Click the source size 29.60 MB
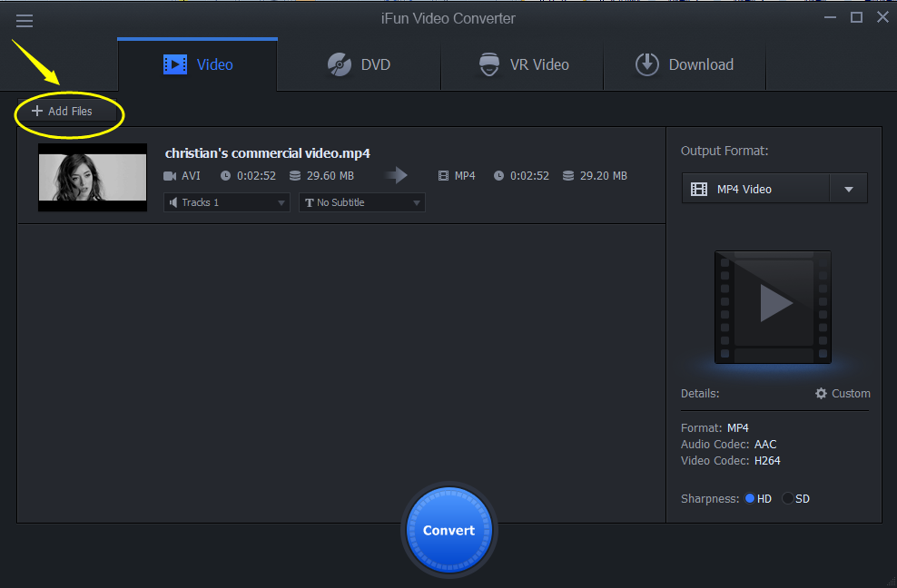The height and width of the screenshot is (588, 897). tap(330, 176)
